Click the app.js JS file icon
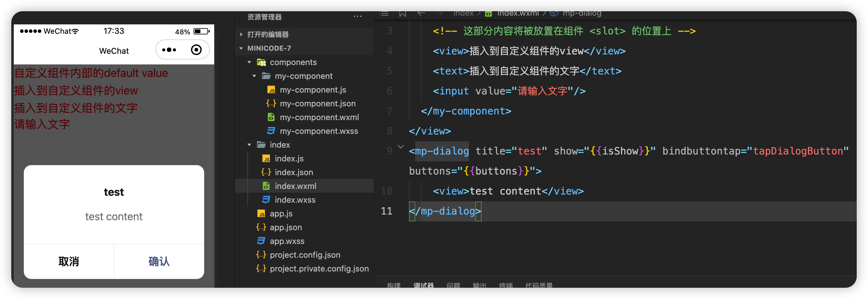 pos(261,214)
